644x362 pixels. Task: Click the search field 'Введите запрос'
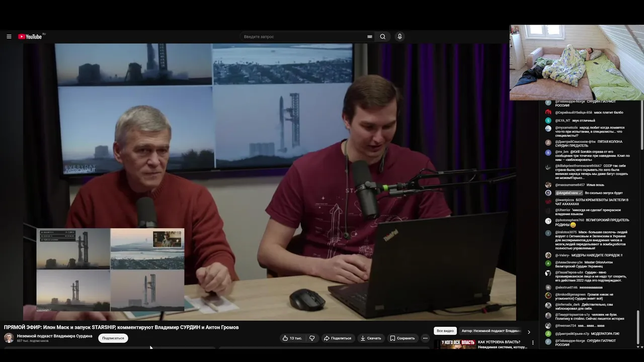click(x=304, y=37)
